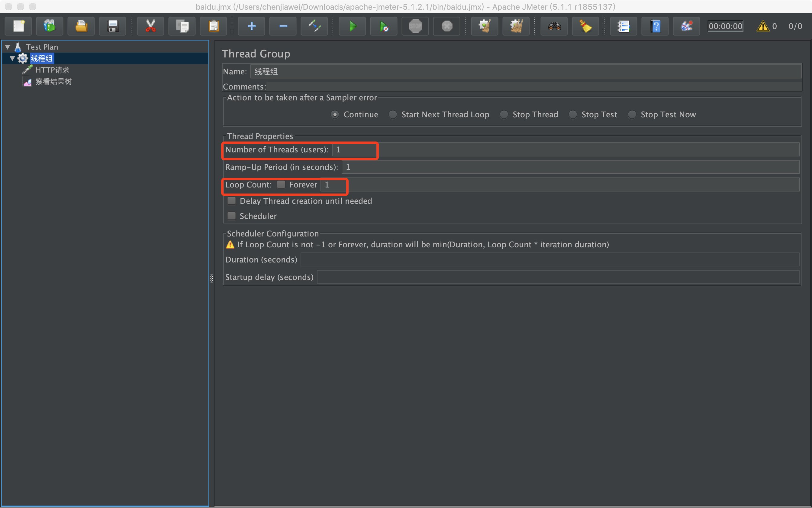Click the Copy icon
This screenshot has height=508, width=812.
point(182,26)
